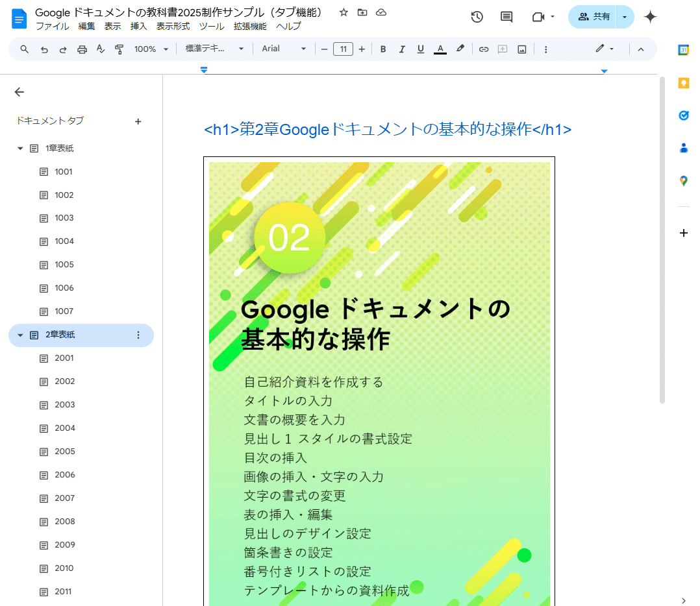Screen dimensions: 700x606
Task: Open Contacts side panel
Action: click(x=684, y=148)
